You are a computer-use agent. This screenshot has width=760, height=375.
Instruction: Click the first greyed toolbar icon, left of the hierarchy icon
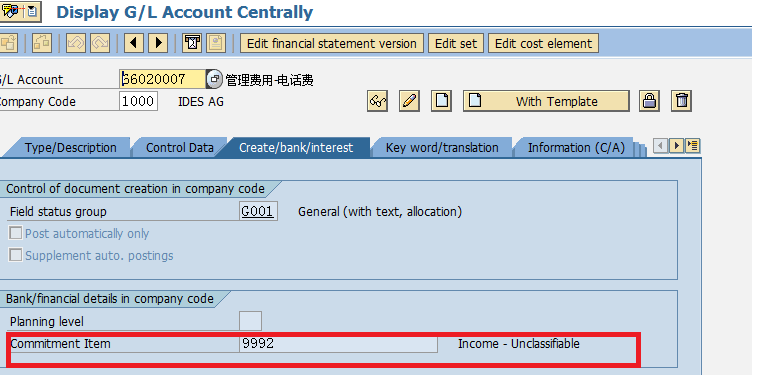point(8,43)
